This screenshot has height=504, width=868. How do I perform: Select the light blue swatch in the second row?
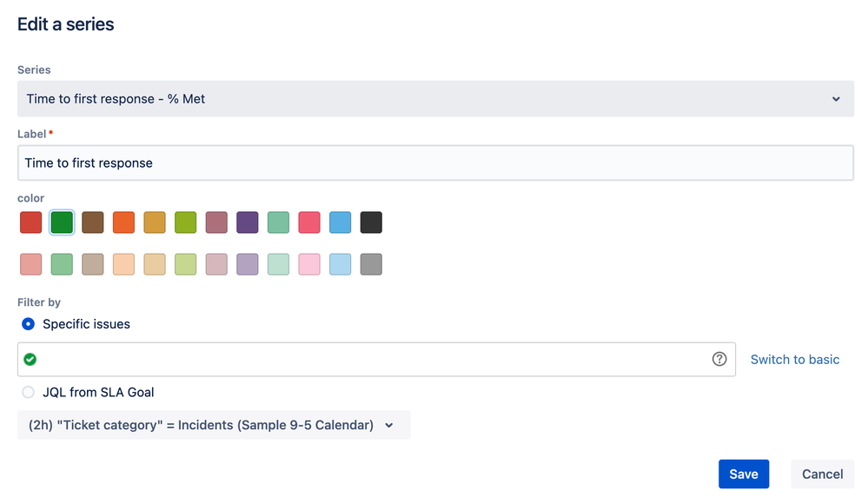coord(340,264)
